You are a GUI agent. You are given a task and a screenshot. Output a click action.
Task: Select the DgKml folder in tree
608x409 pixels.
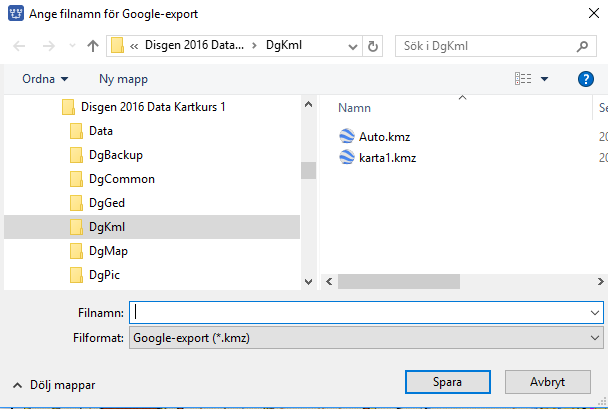(152, 227)
